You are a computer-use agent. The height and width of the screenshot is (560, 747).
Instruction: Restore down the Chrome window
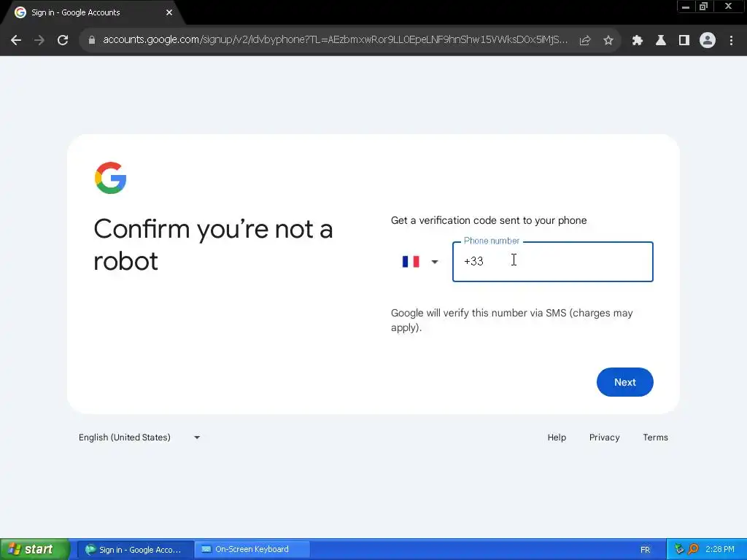[x=704, y=7]
